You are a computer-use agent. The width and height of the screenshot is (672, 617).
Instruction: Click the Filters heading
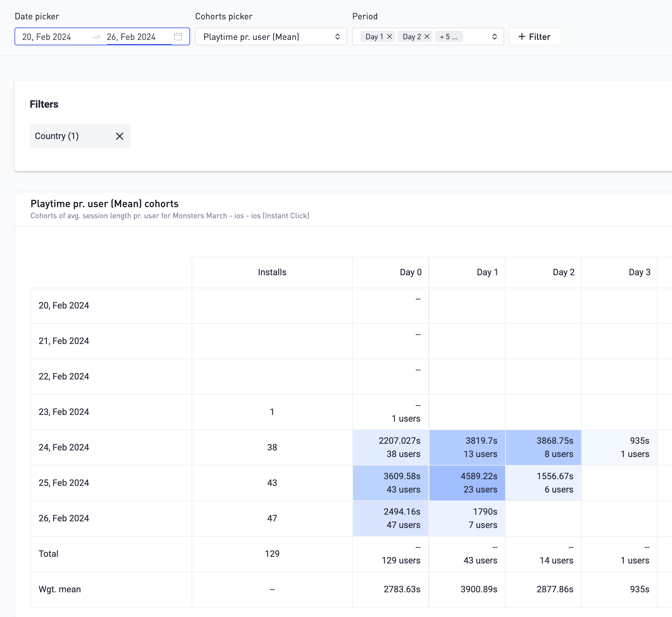coord(44,104)
